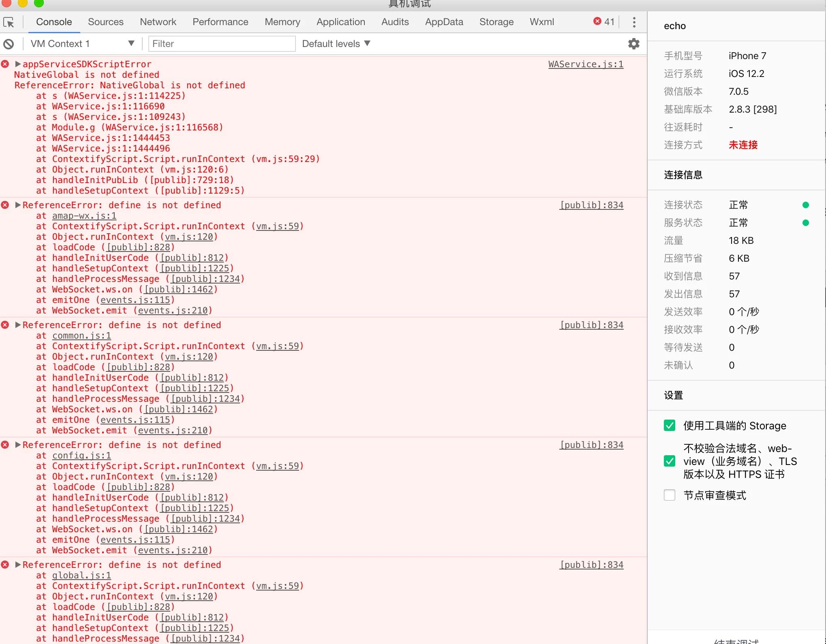Expand the appServiceSDKScriptError entry
Viewport: 826px width, 644px height.
click(18, 64)
